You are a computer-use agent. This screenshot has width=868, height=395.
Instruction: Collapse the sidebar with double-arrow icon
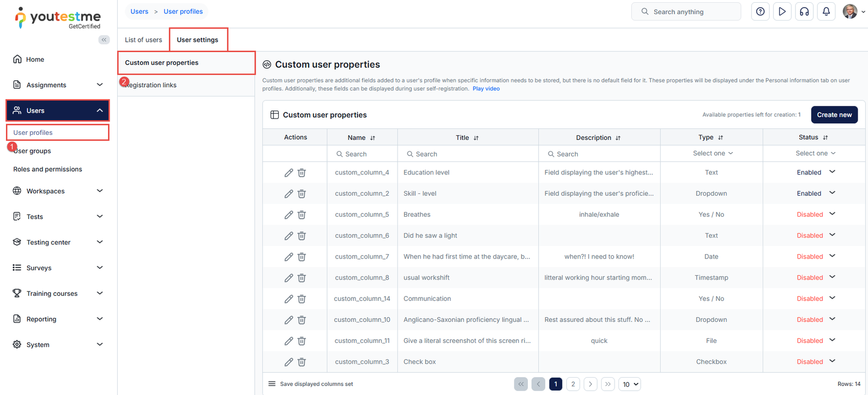click(x=104, y=40)
